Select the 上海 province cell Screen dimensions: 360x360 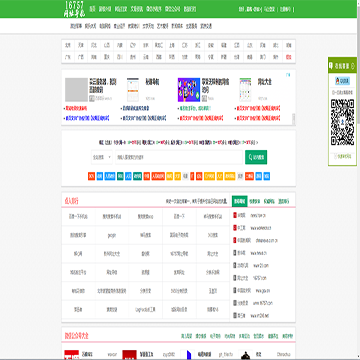tap(172, 45)
